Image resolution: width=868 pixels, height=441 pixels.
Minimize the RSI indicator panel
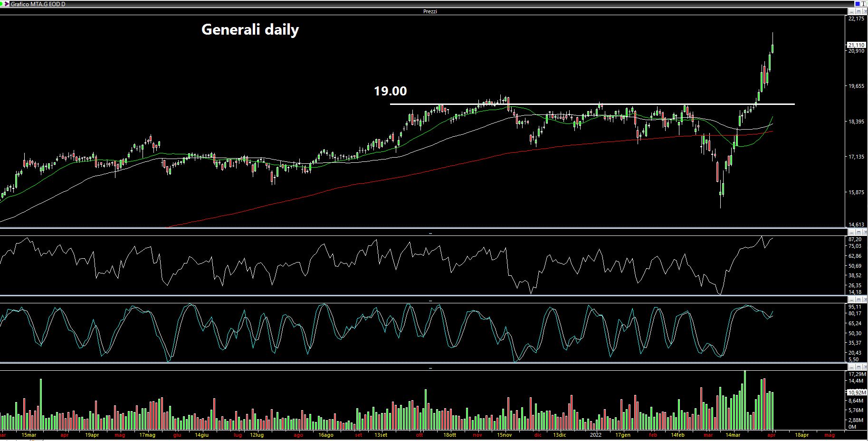pyautogui.click(x=852, y=232)
